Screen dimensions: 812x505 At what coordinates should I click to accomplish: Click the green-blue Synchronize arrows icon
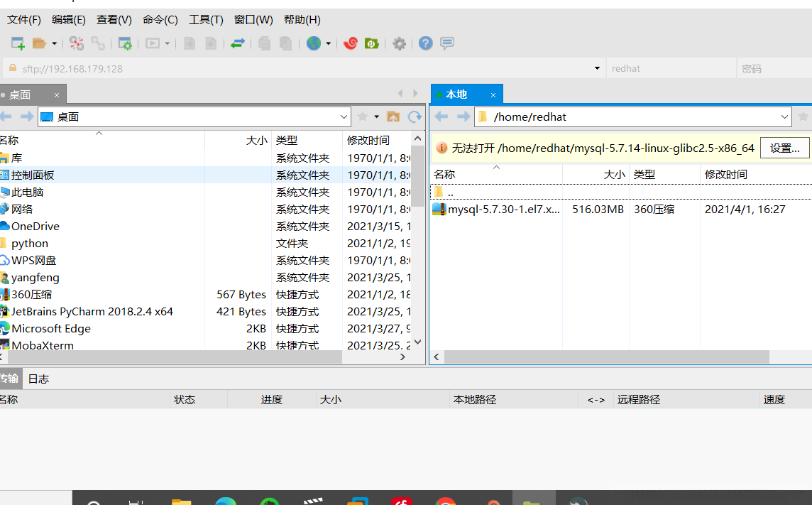[238, 43]
